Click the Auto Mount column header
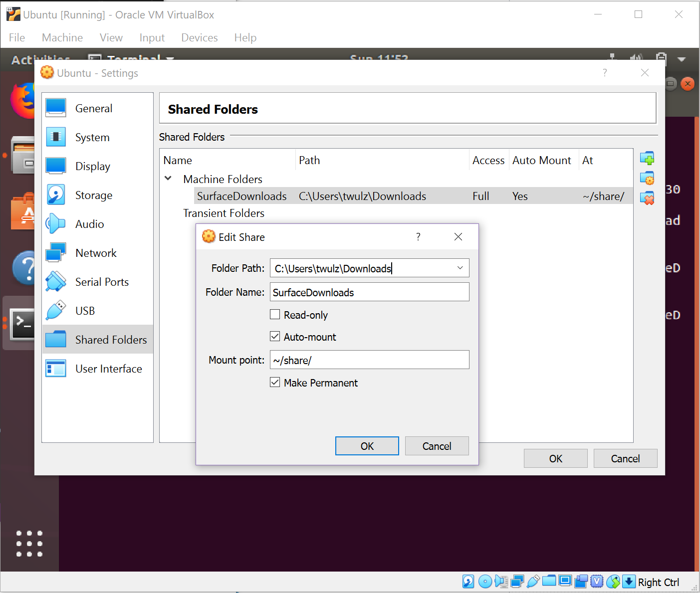 coord(544,160)
